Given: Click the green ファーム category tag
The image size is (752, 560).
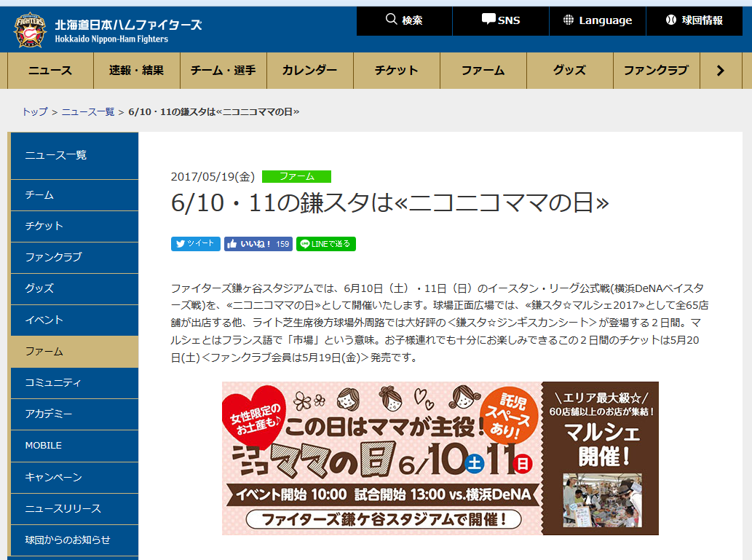Looking at the screenshot, I should 296,176.
